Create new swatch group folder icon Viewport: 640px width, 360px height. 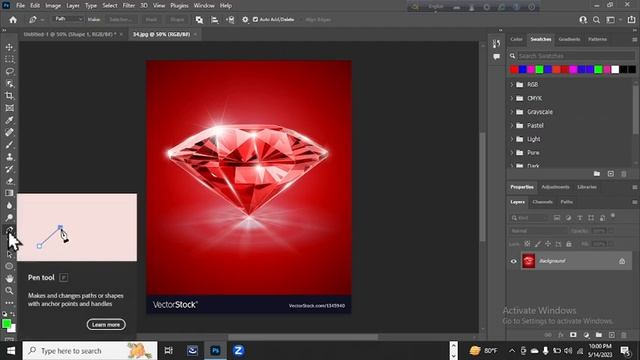(597, 174)
